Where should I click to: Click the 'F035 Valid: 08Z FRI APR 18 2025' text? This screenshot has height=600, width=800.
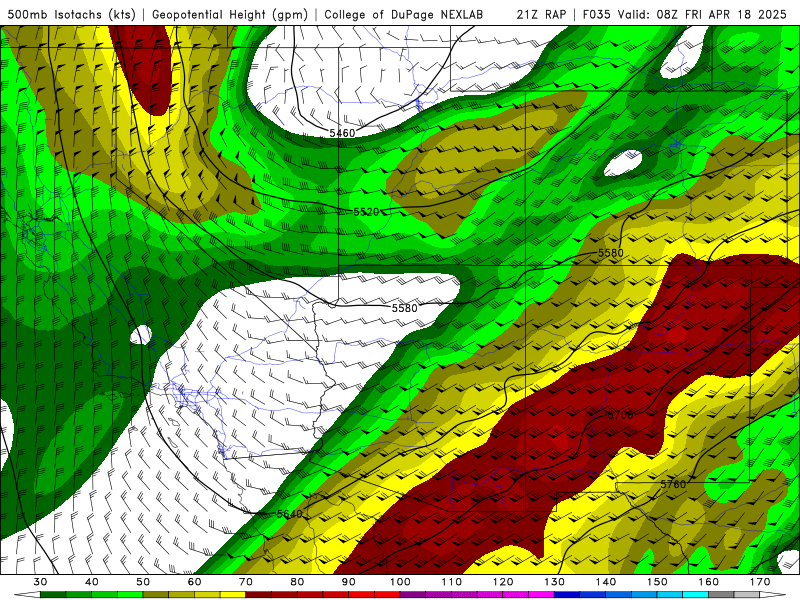pyautogui.click(x=684, y=15)
